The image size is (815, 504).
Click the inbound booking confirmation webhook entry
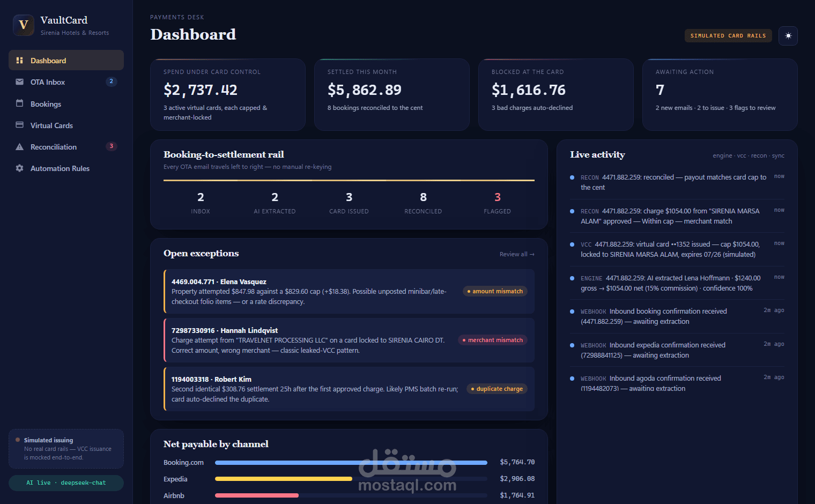point(677,316)
